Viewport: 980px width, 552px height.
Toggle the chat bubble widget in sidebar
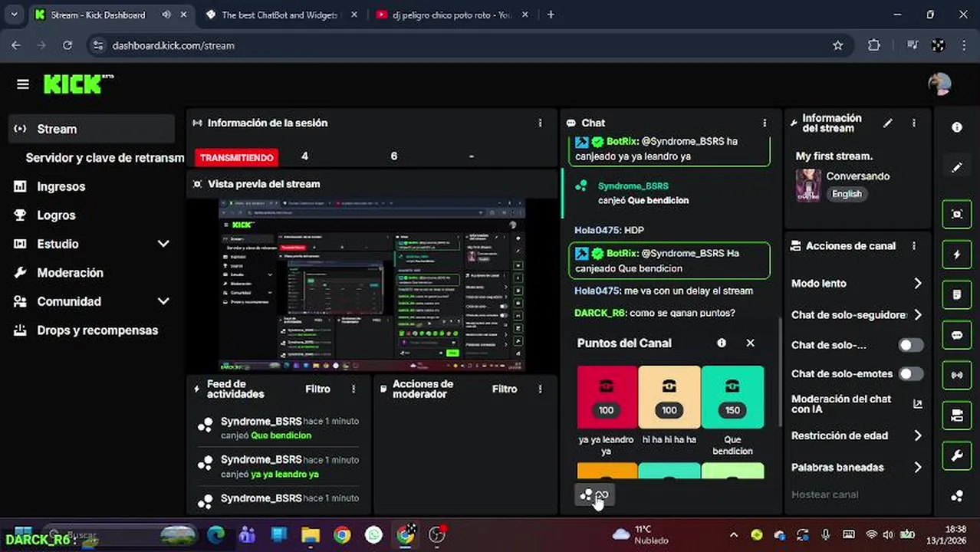coord(957,335)
